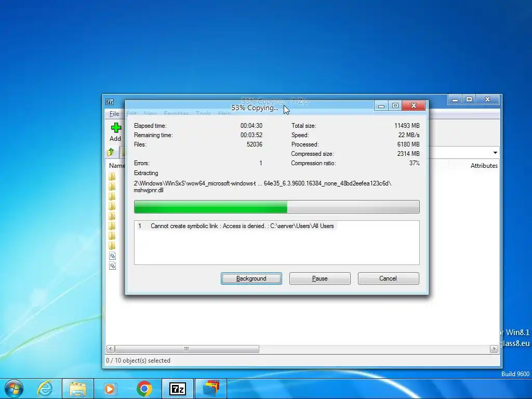Click the Compression ratio value 37%
Viewport: 532px width, 399px height.
pos(414,163)
